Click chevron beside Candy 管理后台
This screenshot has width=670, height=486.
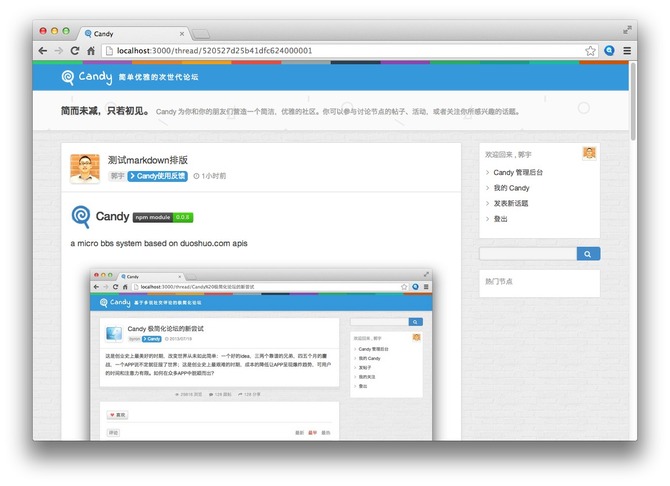[x=488, y=172]
